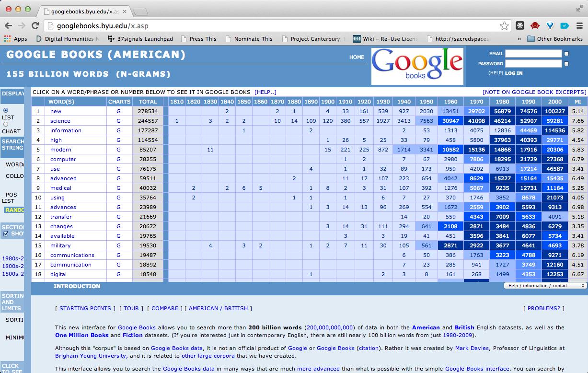
Task: Open the TOUR link
Action: click(131, 308)
